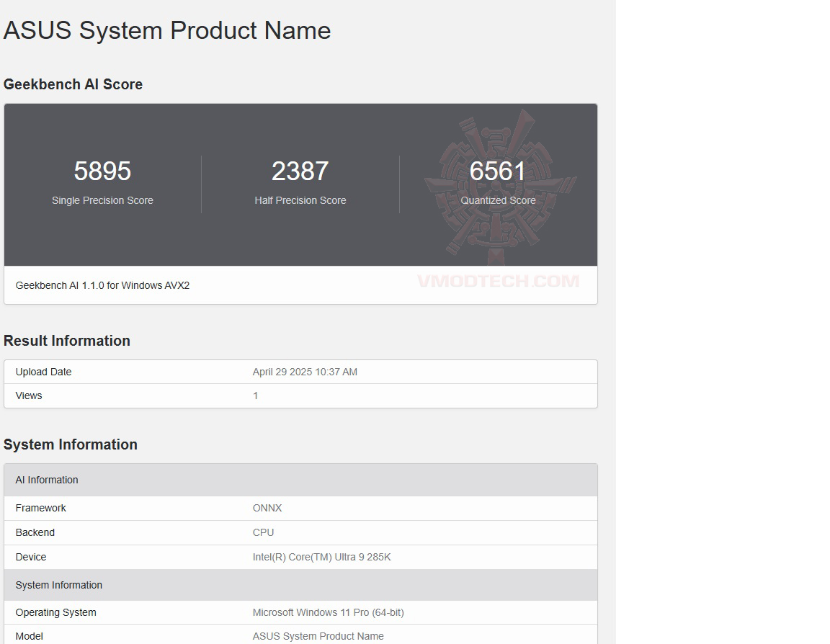Click the Geekbench AI Score heading
Screen dimensions: 830x644
point(72,84)
